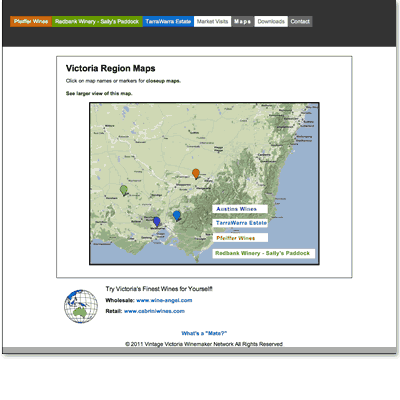The width and height of the screenshot is (400, 400).
Task: Click the light blue map marker
Action: pyautogui.click(x=177, y=216)
